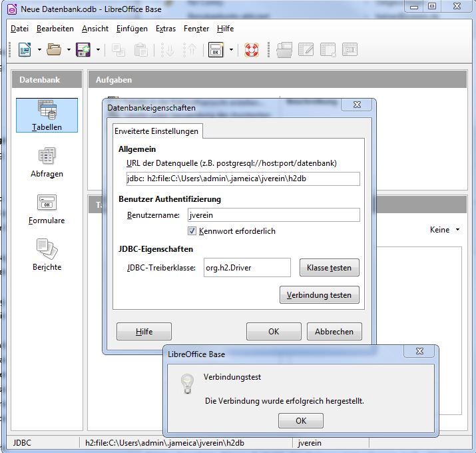Close the Datenbankeigenschaften dialog

(357, 105)
